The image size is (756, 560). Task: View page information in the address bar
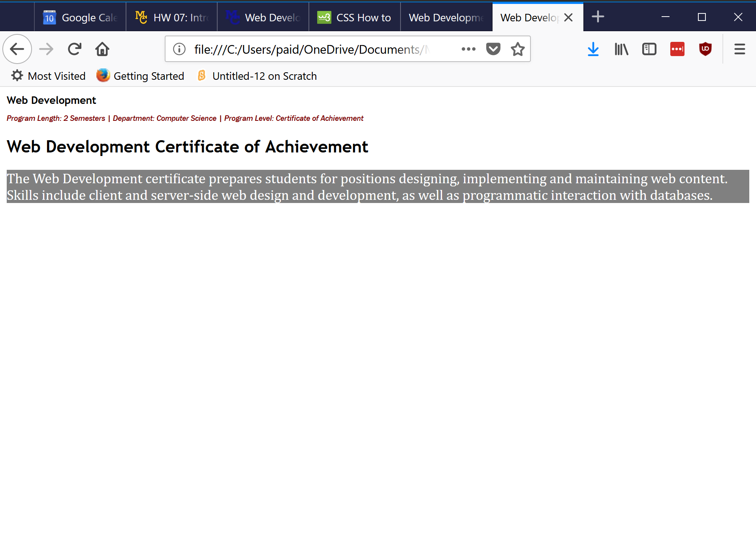coord(179,49)
